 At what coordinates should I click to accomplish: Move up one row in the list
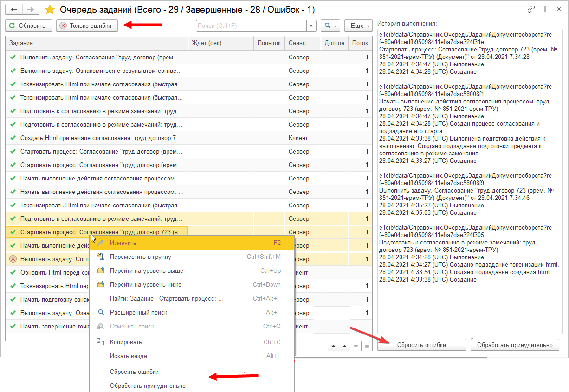(344, 347)
